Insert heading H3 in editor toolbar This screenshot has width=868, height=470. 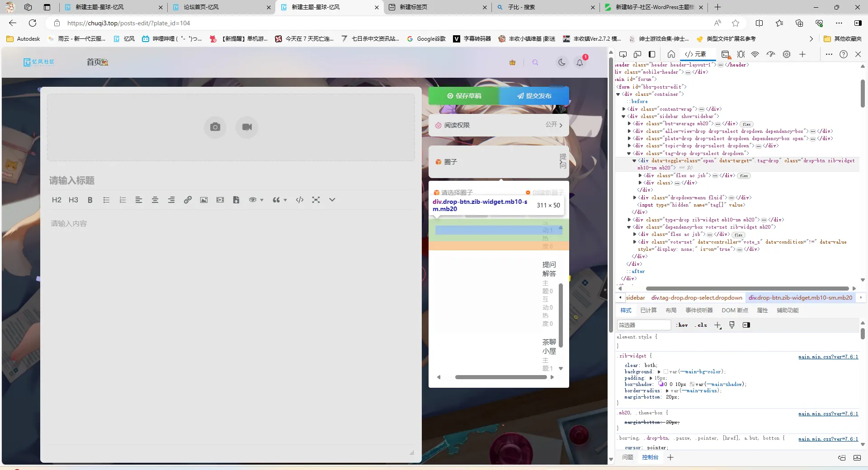tap(73, 200)
